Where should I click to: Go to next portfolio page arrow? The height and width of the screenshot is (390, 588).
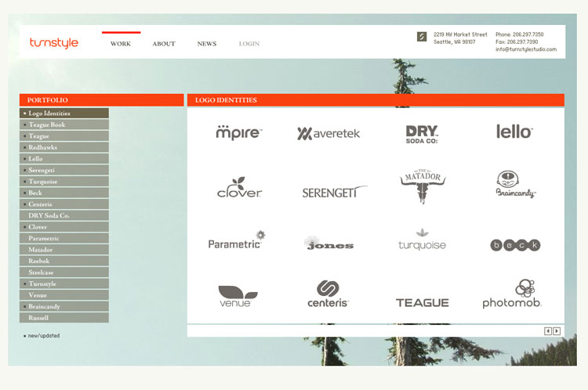pyautogui.click(x=557, y=330)
